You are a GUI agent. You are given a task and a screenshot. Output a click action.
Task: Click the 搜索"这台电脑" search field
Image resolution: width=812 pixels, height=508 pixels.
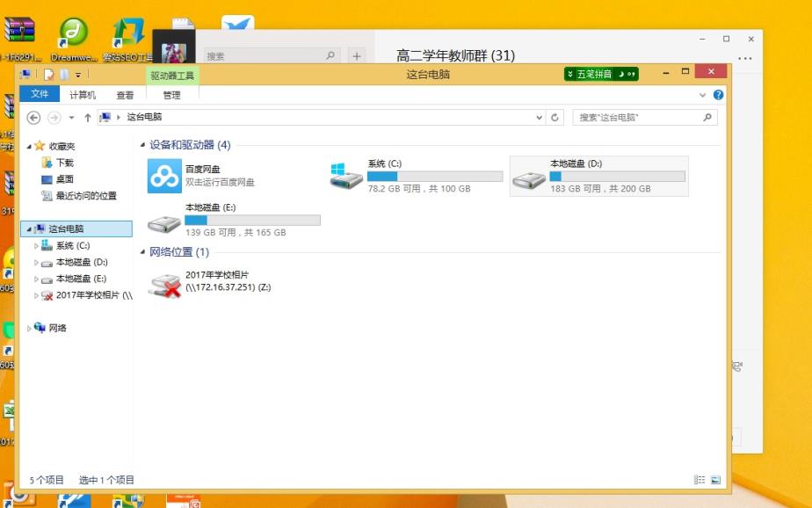click(x=637, y=117)
